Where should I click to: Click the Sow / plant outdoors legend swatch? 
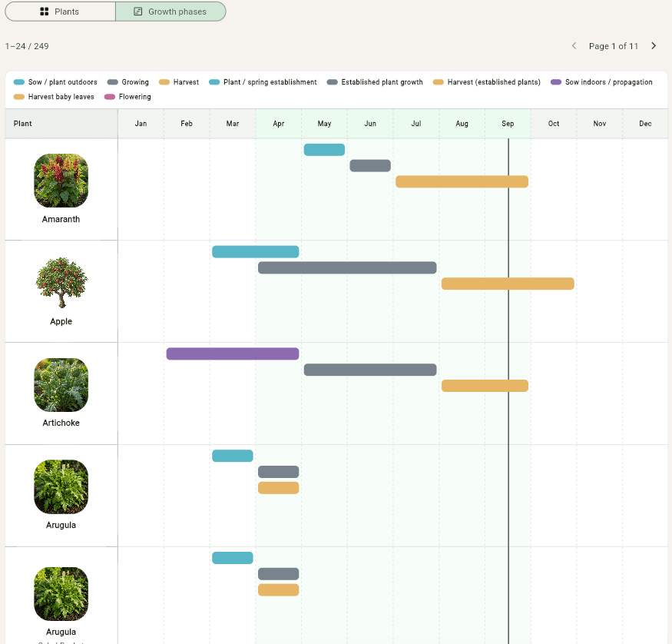pyautogui.click(x=19, y=82)
